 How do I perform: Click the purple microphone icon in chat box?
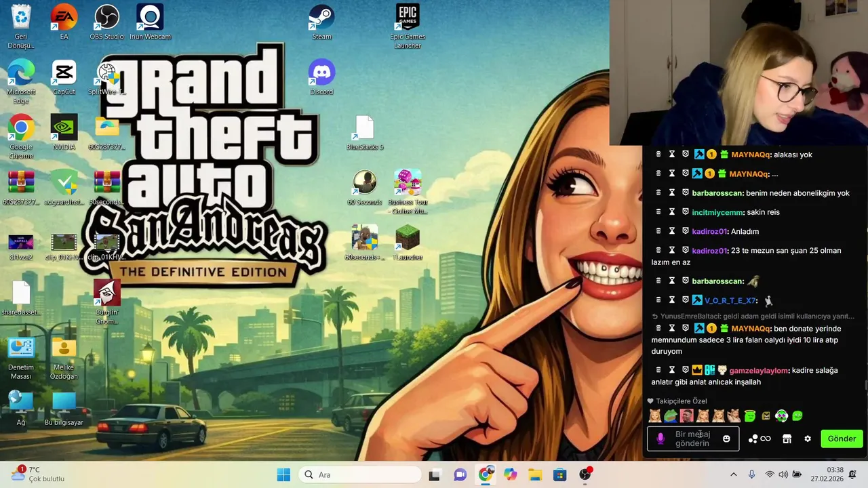point(660,439)
